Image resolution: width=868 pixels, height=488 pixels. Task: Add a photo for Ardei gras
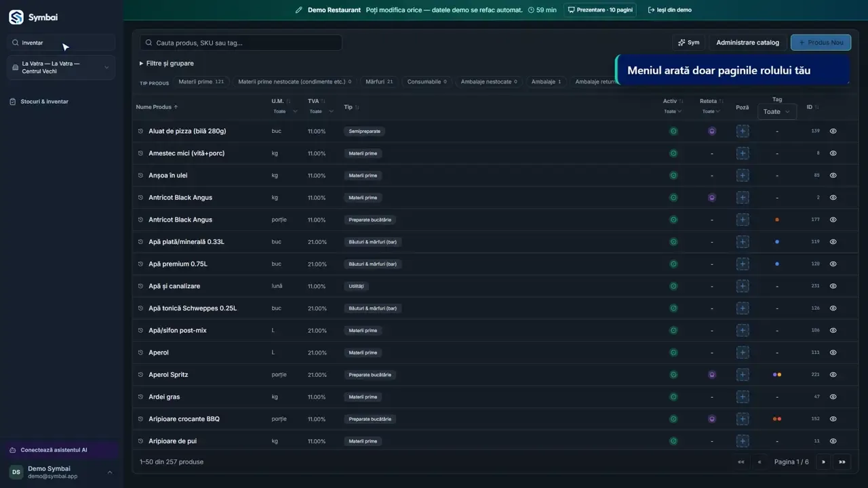pos(743,396)
